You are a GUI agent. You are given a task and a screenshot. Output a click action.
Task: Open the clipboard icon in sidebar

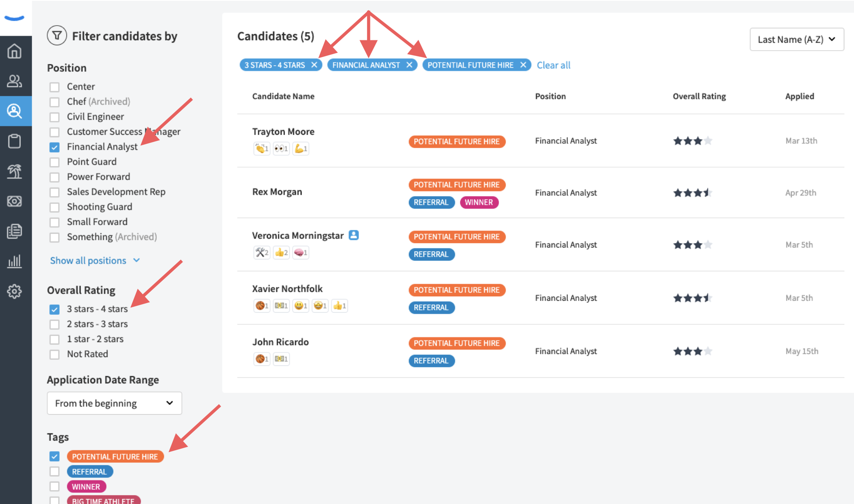(x=14, y=141)
